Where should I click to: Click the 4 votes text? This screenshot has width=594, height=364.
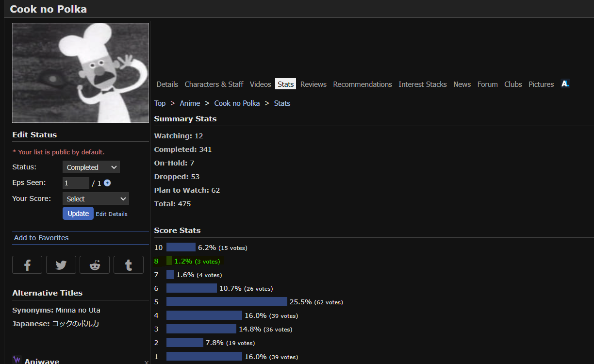[209, 275]
